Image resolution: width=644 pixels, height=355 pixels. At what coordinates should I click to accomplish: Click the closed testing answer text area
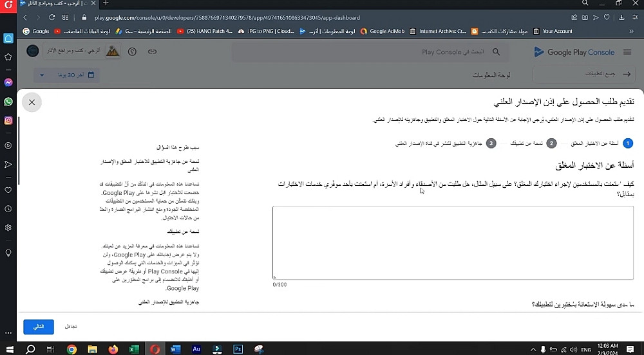[453, 243]
